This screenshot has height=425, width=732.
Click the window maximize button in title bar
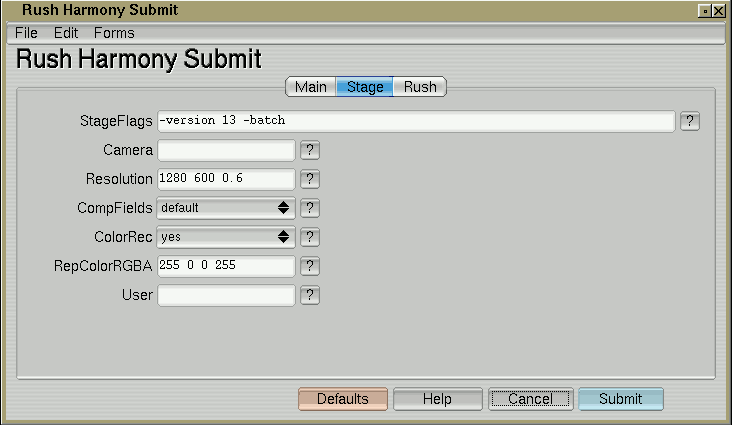tap(705, 11)
